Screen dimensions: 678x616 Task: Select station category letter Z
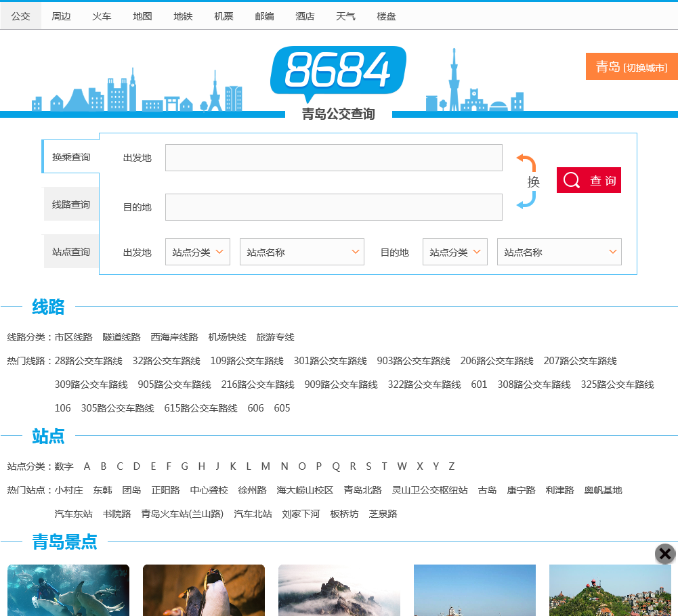click(451, 466)
